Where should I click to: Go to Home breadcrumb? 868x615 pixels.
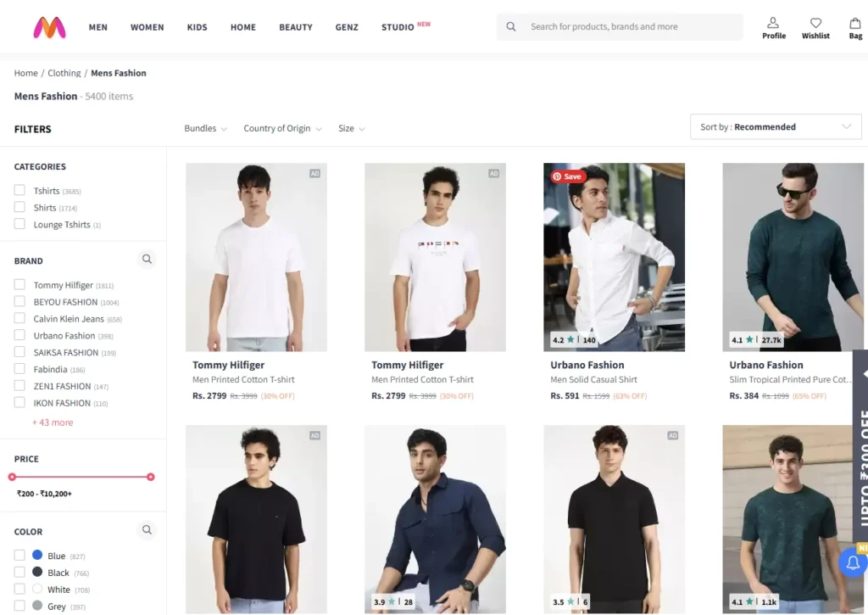point(26,73)
